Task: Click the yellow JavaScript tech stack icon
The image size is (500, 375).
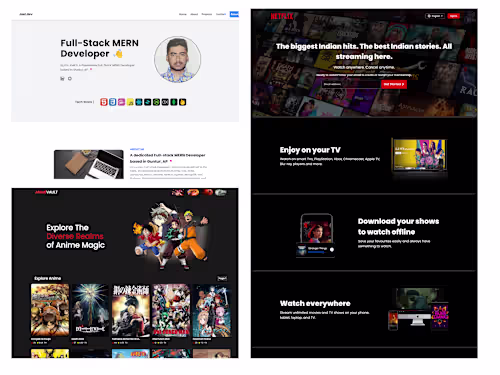Action: pos(130,102)
